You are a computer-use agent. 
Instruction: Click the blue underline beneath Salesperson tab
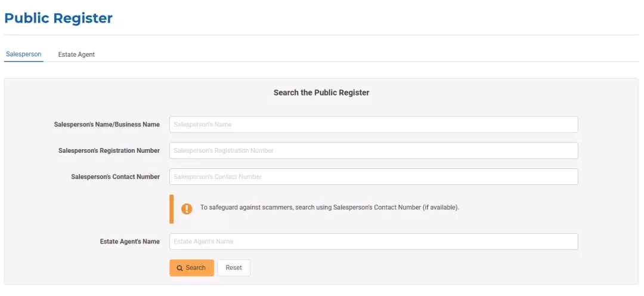click(24, 61)
